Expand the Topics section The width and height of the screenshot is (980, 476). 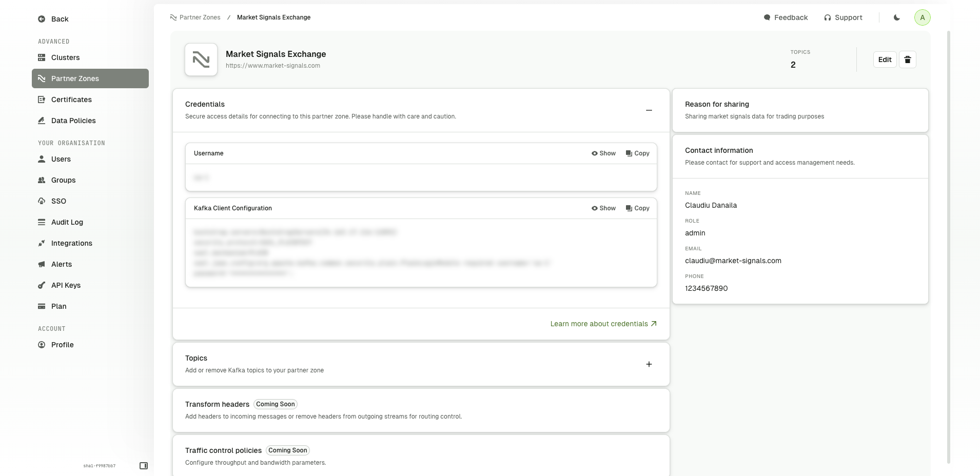649,364
